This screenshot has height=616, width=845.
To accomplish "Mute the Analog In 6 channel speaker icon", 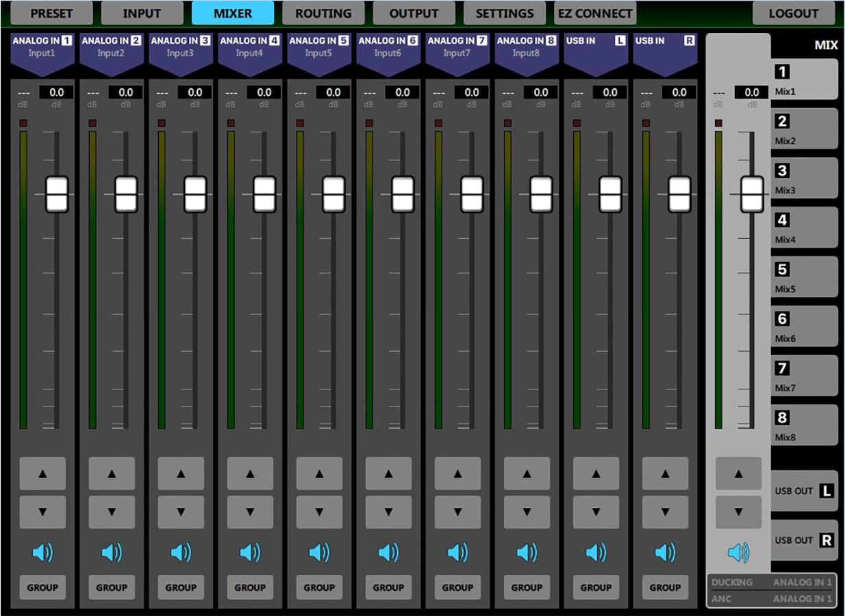I will tap(388, 552).
